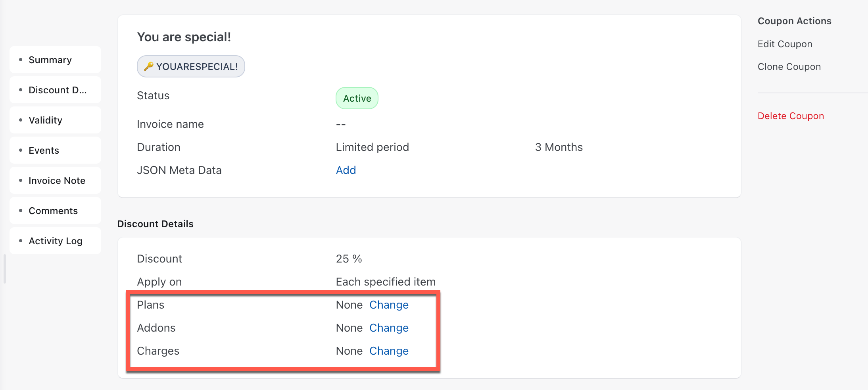Go to Events in the sidebar
The image size is (868, 390).
(44, 151)
